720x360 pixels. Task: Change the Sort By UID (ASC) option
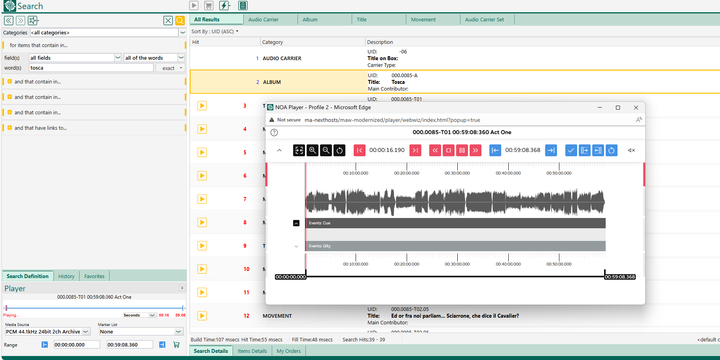click(x=215, y=31)
